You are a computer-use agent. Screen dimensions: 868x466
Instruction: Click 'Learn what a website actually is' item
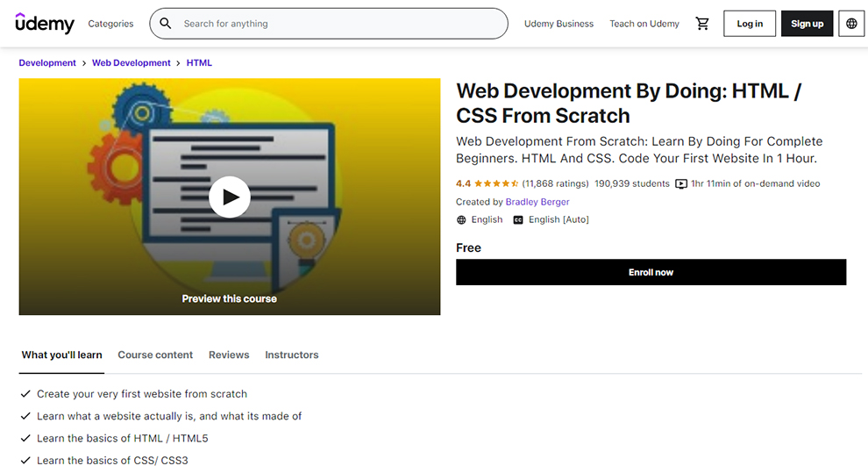click(169, 416)
